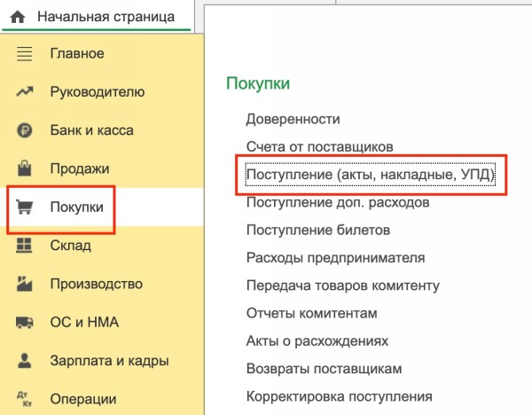This screenshot has height=415, width=532.
Task: Click the hamburger icon beside Главное
Action: pos(25,54)
